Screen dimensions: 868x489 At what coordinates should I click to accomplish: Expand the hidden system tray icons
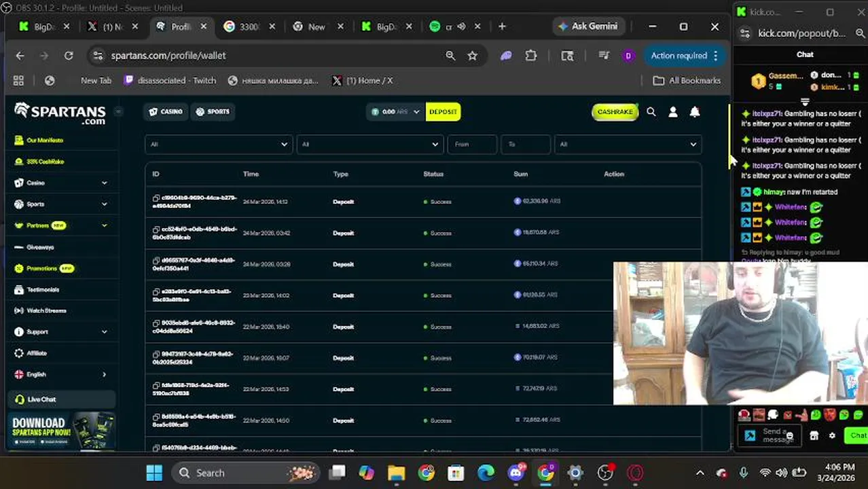[x=700, y=473]
